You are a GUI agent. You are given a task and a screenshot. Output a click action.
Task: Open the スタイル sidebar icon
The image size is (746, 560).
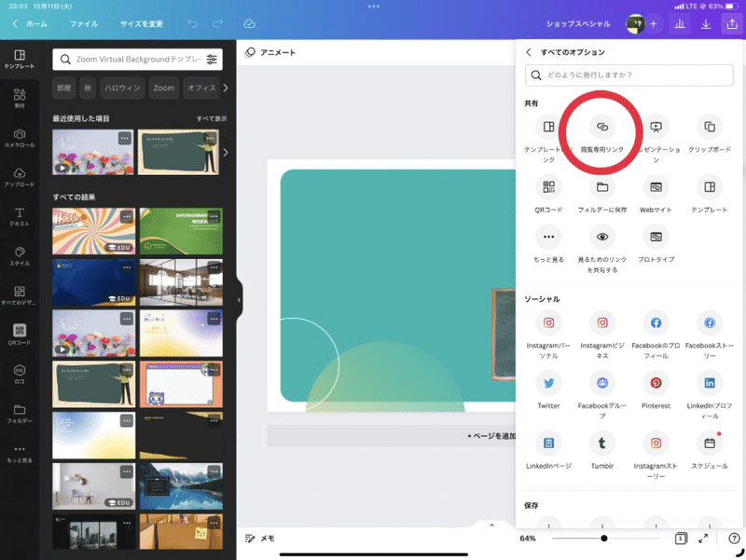[20, 256]
